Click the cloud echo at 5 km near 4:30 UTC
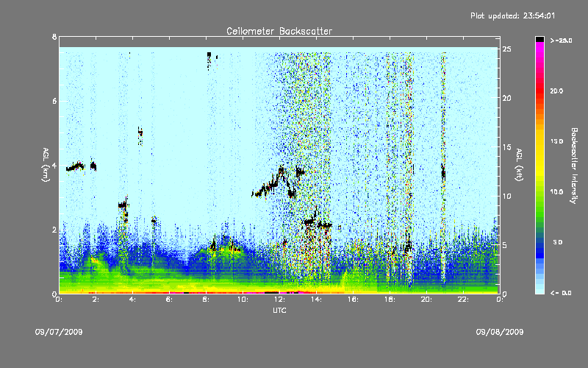This screenshot has height=368, width=588. pos(140,135)
